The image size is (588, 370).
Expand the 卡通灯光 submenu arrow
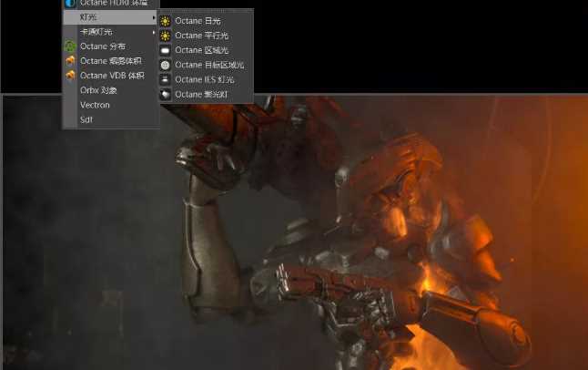click(x=154, y=32)
